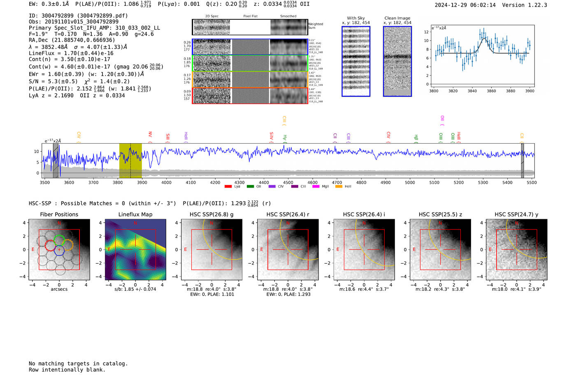Click 'Row intentionally blank.' text
The width and height of the screenshot is (576, 392).
[x=67, y=370]
